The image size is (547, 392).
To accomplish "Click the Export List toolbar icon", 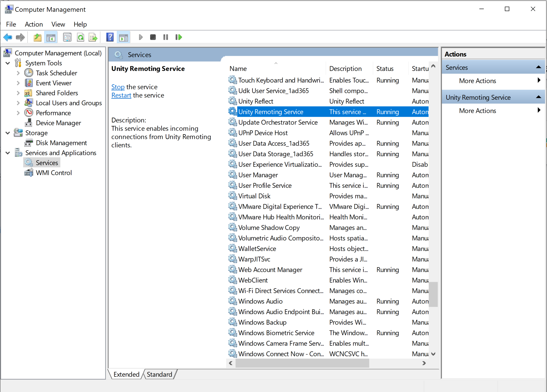I will [93, 37].
